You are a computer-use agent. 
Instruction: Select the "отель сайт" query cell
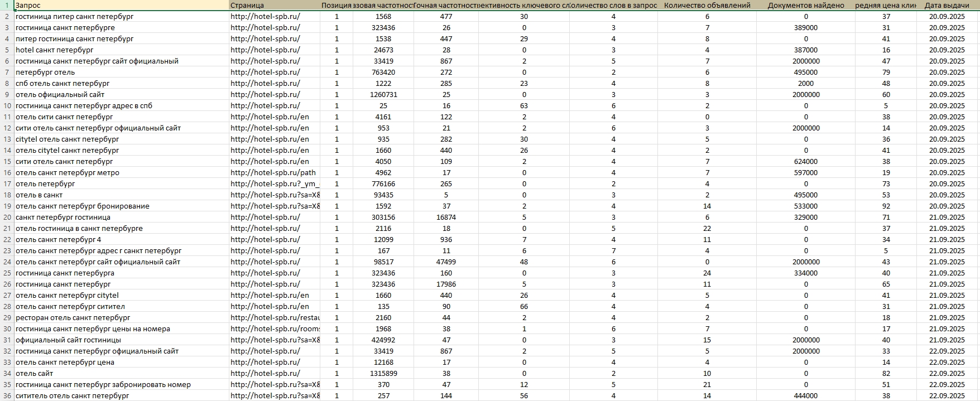(34, 374)
